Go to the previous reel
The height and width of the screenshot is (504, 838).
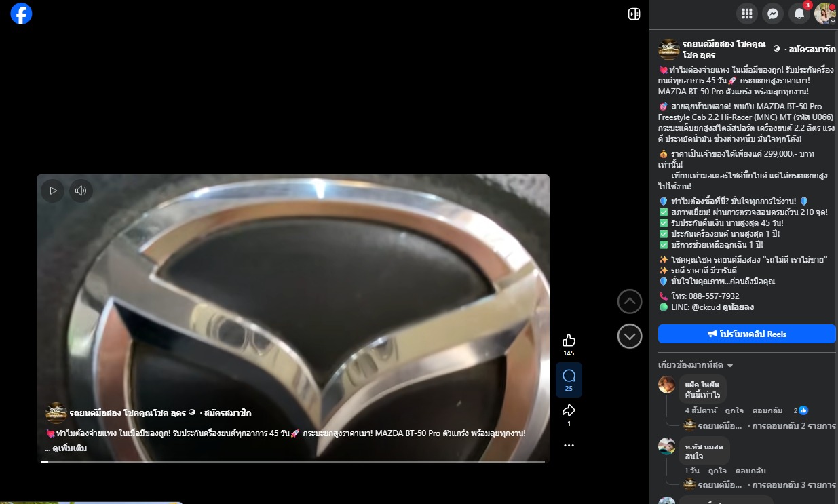pyautogui.click(x=630, y=302)
